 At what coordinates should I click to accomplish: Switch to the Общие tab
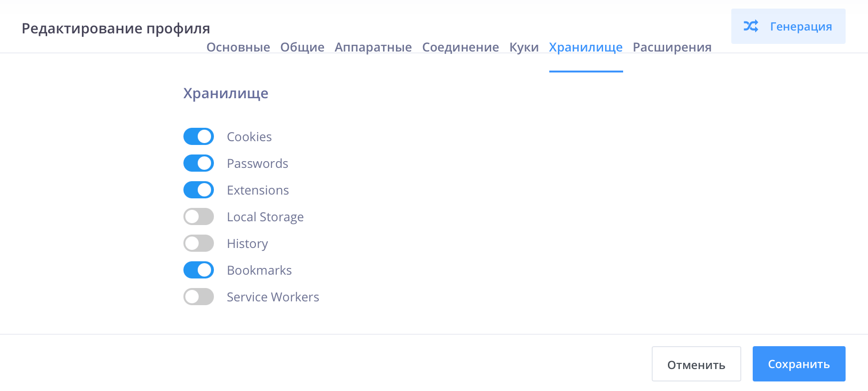[302, 47]
